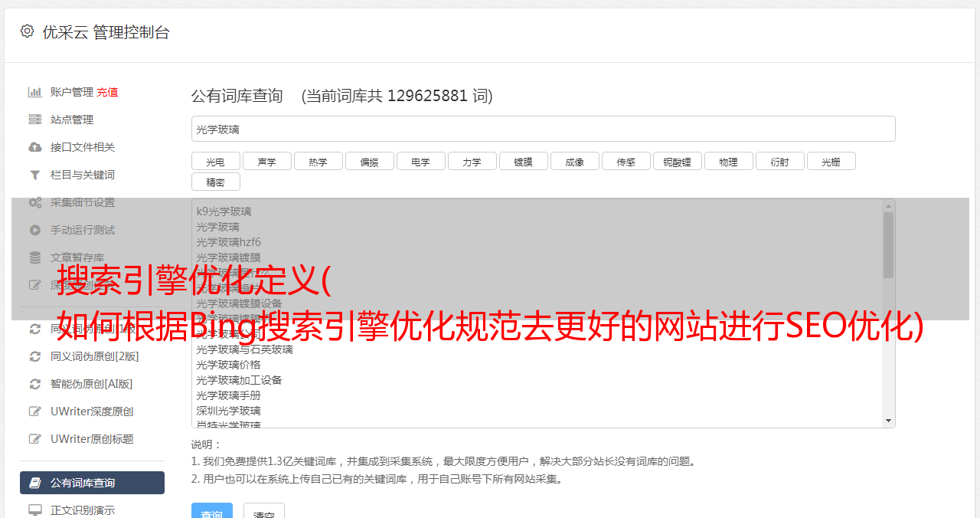Choose the 铌酸锂 tag button

point(677,162)
